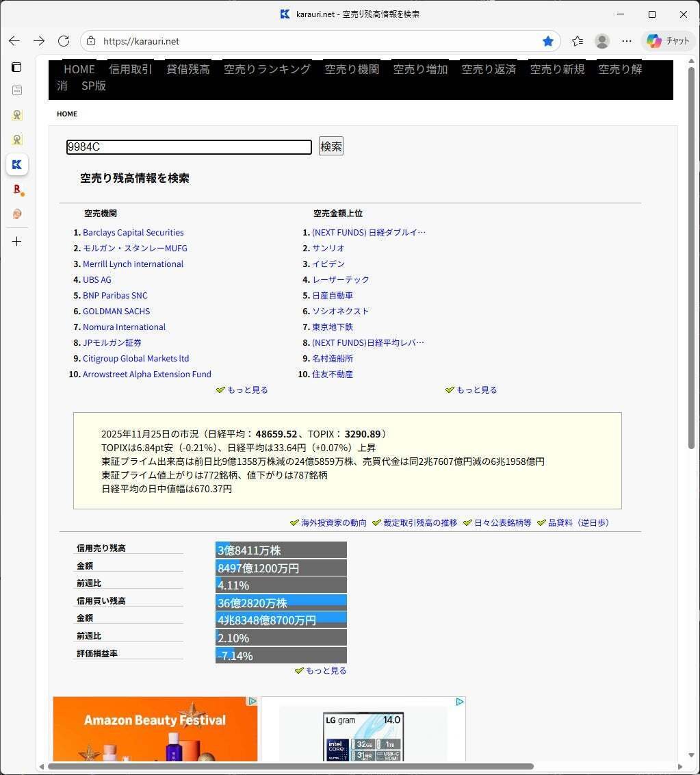Open browser settings via the three-dot menu
Screen dimensions: 700x775
click(627, 41)
